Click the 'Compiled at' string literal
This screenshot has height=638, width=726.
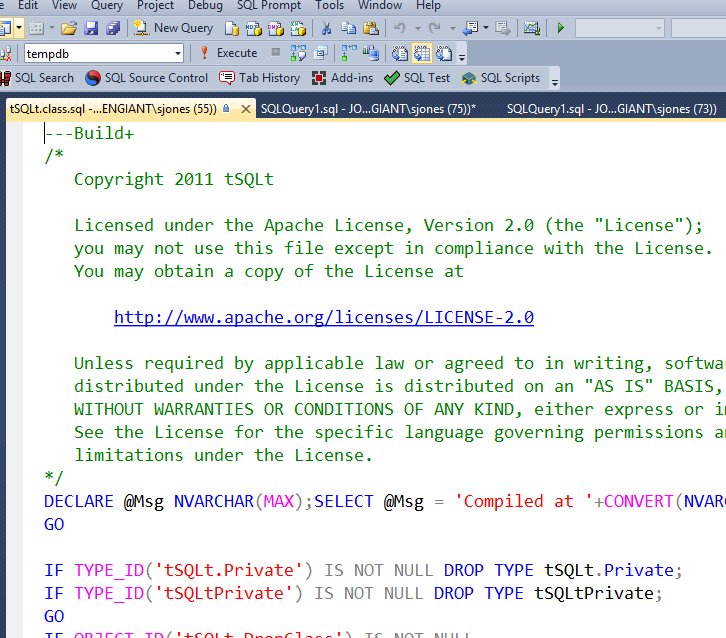[x=523, y=501]
